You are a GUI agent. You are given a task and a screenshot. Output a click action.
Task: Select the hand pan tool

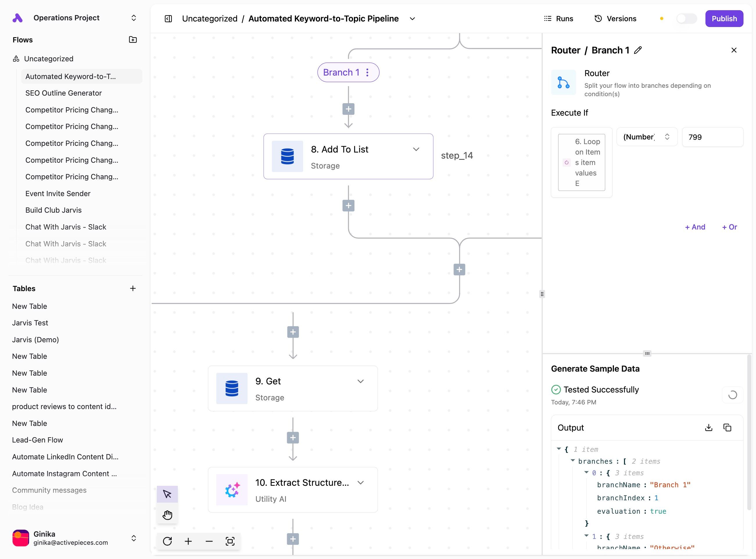click(167, 515)
